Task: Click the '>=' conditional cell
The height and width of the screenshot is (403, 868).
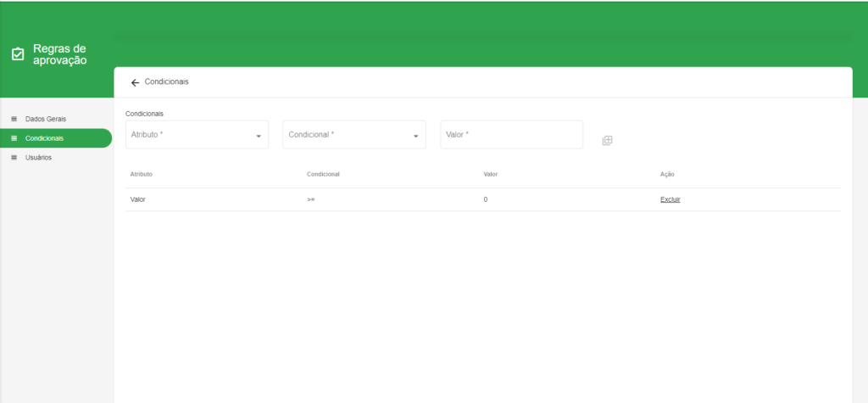Action: [x=310, y=199]
